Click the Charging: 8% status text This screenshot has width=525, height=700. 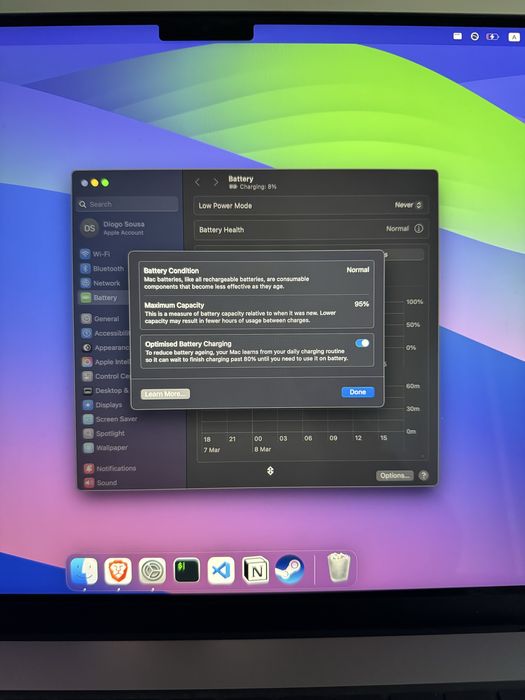[x=258, y=187]
